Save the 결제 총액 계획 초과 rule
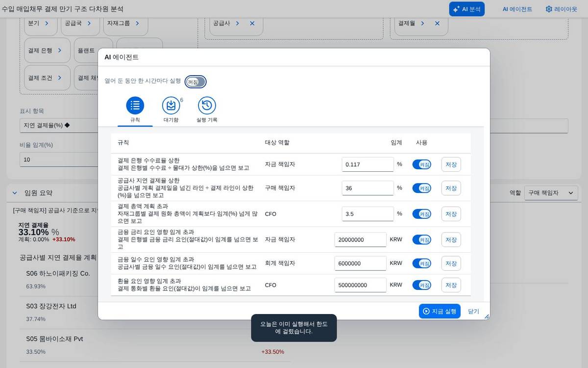Screen dimensions: 588x368 451,214
